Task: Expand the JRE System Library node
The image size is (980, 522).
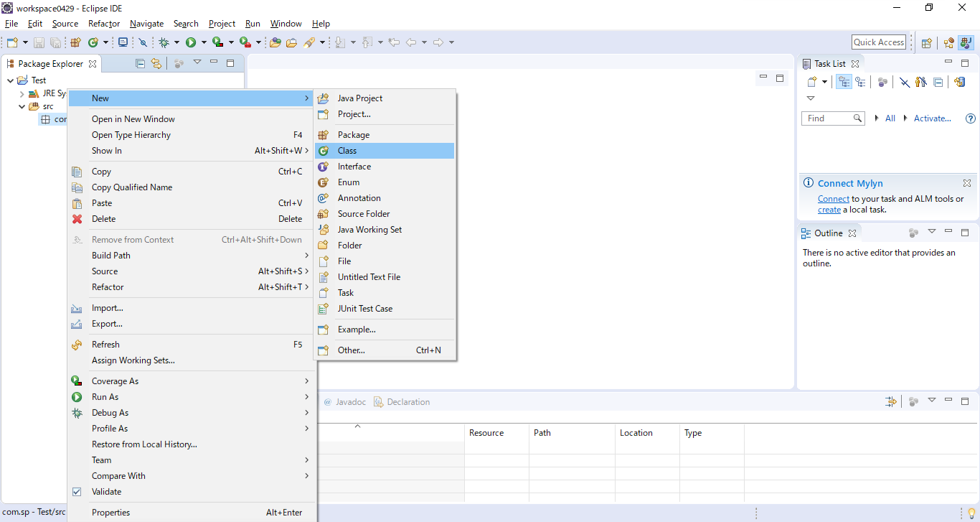Action: pos(22,93)
